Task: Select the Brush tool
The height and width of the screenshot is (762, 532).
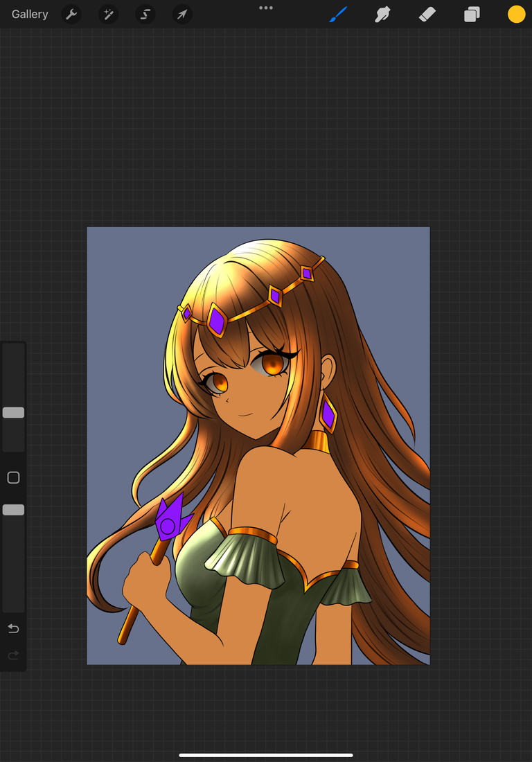Action: point(338,14)
